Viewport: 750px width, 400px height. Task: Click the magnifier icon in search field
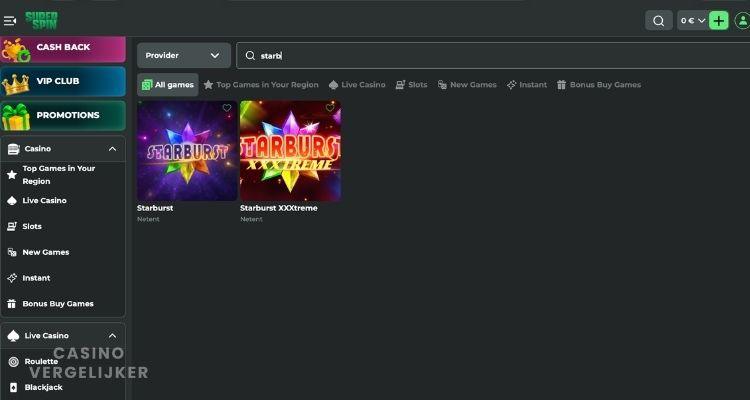tap(250, 56)
